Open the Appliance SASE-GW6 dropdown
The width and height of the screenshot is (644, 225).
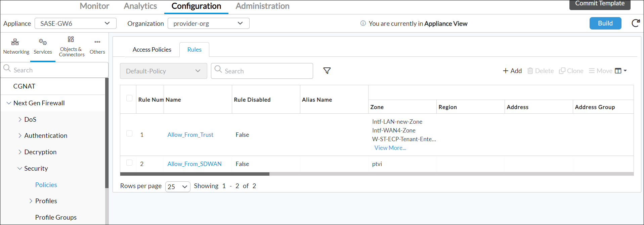pos(76,23)
